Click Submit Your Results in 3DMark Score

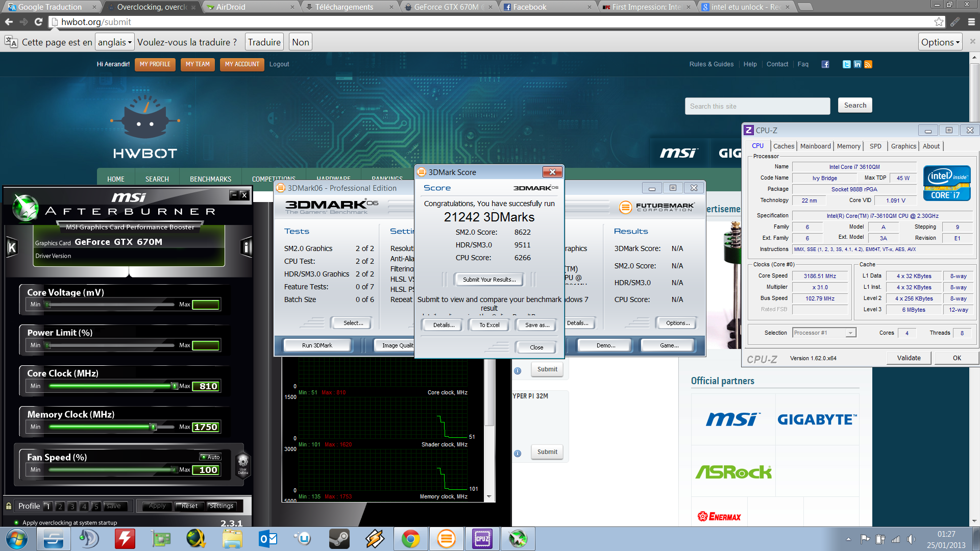click(x=489, y=280)
